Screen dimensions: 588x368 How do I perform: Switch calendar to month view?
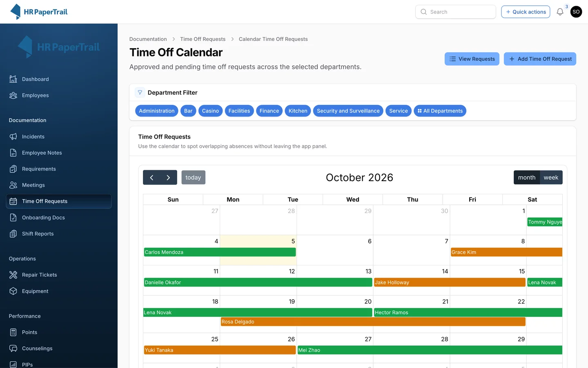tap(527, 177)
